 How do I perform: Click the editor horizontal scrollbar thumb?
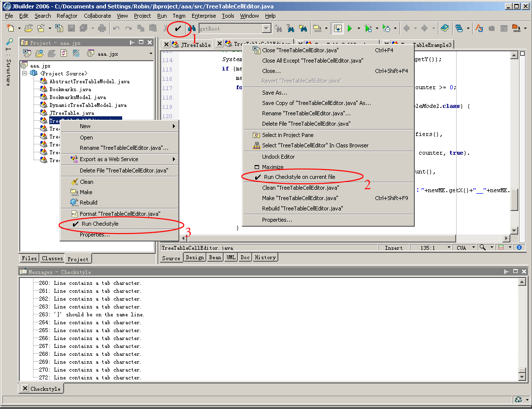point(321,239)
